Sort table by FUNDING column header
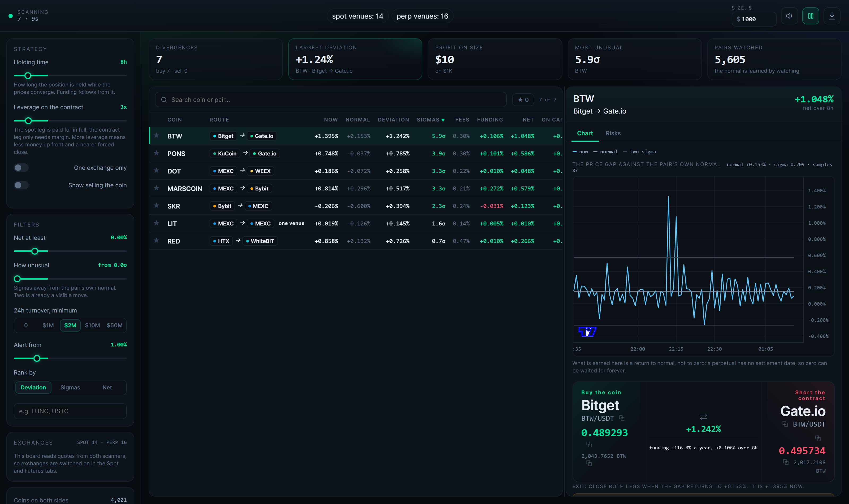The width and height of the screenshot is (849, 504). click(x=490, y=120)
